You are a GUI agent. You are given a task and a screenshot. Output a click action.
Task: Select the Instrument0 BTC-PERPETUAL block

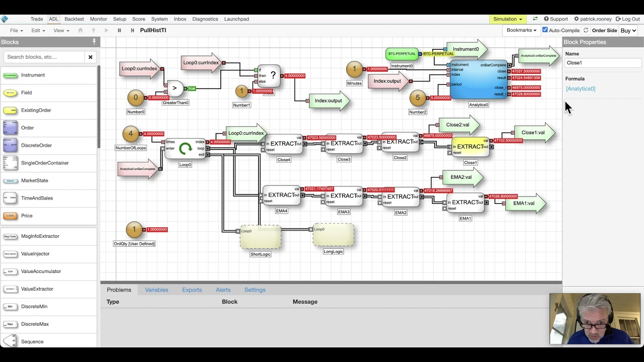(401, 54)
